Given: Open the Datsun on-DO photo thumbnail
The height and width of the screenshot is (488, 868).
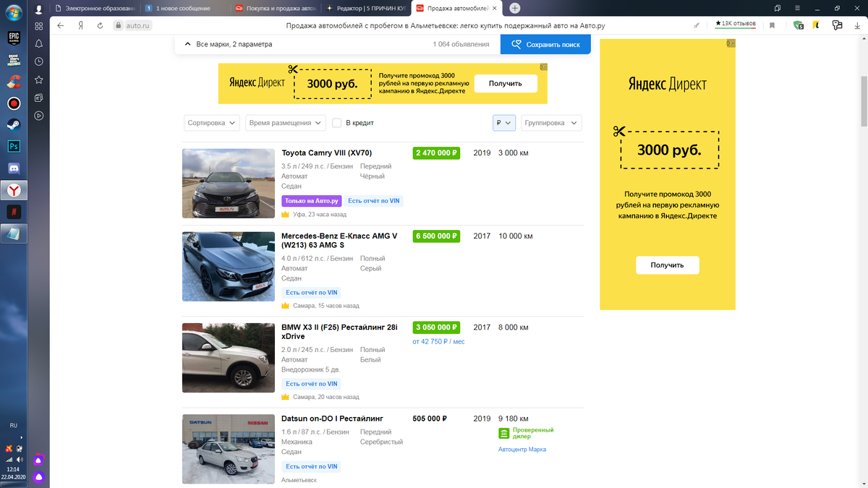Looking at the screenshot, I should pyautogui.click(x=229, y=449).
